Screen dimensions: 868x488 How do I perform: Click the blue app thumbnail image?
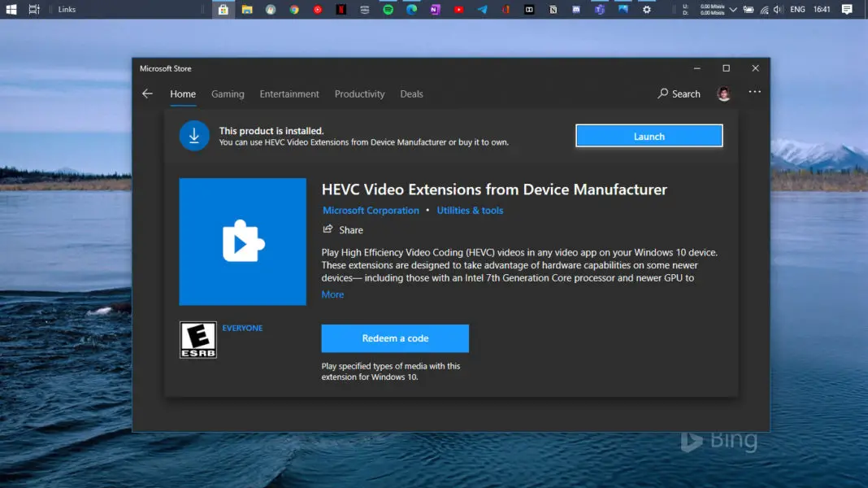(244, 241)
